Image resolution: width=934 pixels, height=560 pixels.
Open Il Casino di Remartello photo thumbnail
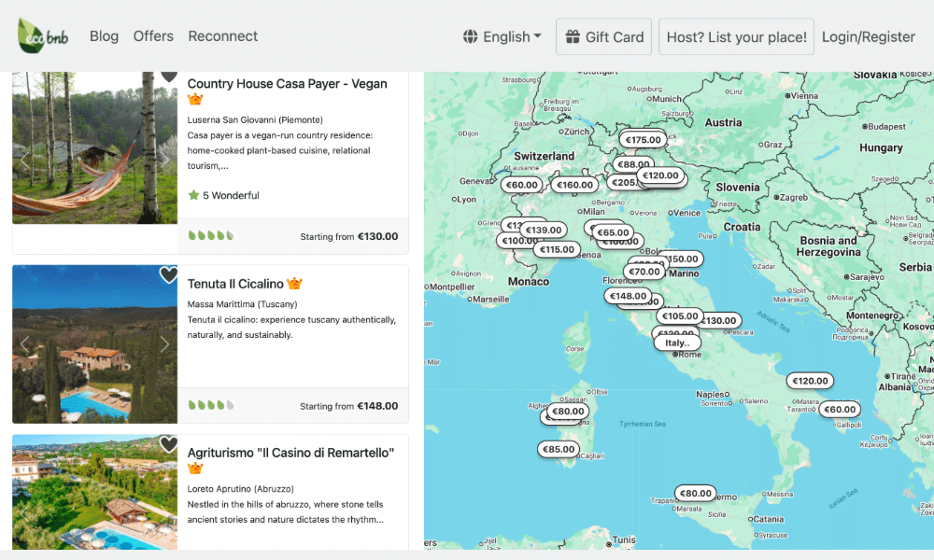(x=94, y=492)
